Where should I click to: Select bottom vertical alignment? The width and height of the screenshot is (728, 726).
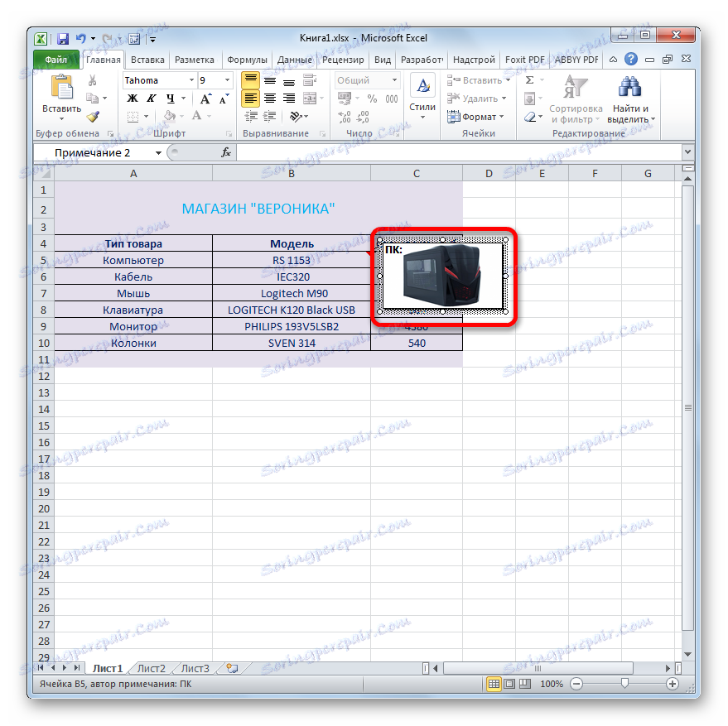289,81
